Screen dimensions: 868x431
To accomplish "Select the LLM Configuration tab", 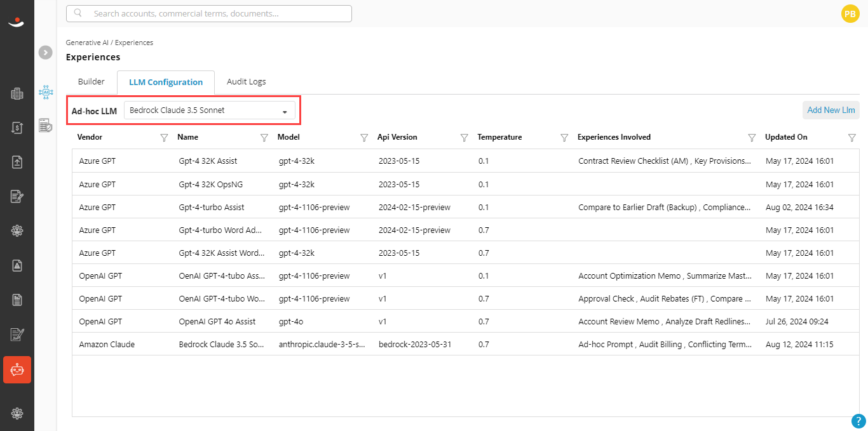I will click(x=166, y=82).
